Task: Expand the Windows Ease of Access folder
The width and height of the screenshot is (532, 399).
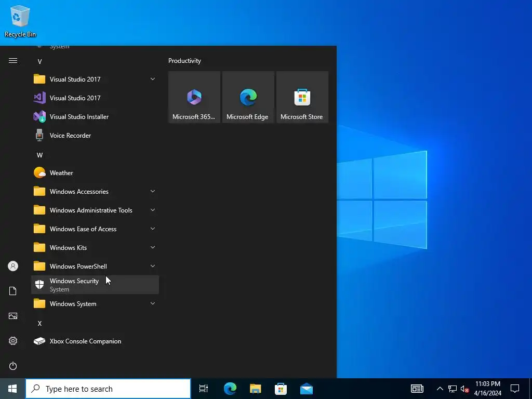Action: (x=95, y=229)
